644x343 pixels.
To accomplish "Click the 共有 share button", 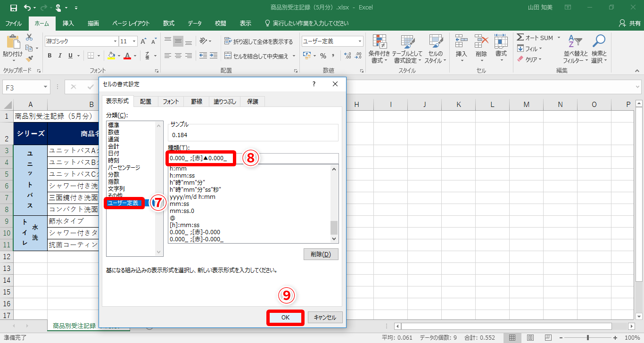I will pyautogui.click(x=630, y=23).
